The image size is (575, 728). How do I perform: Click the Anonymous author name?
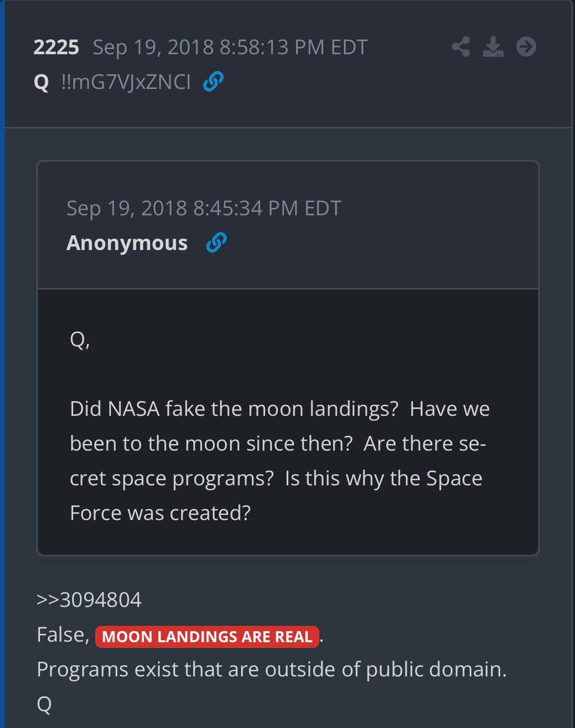tap(127, 243)
